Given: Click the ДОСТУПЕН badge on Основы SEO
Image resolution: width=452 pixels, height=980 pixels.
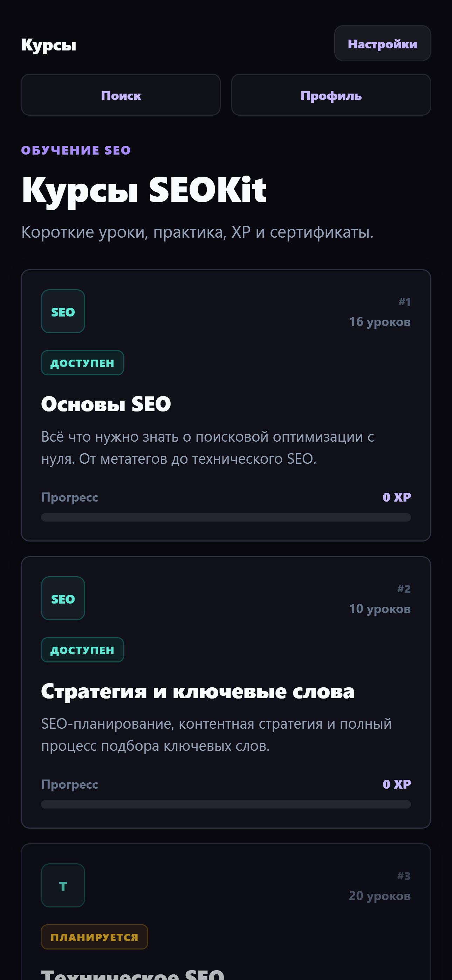Looking at the screenshot, I should pos(82,362).
